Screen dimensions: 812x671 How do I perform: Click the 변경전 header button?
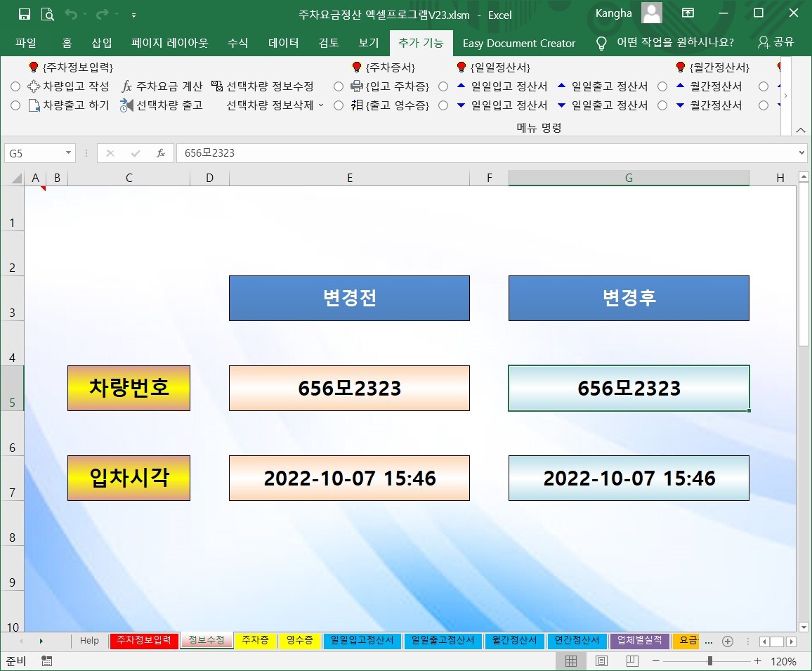click(x=350, y=298)
